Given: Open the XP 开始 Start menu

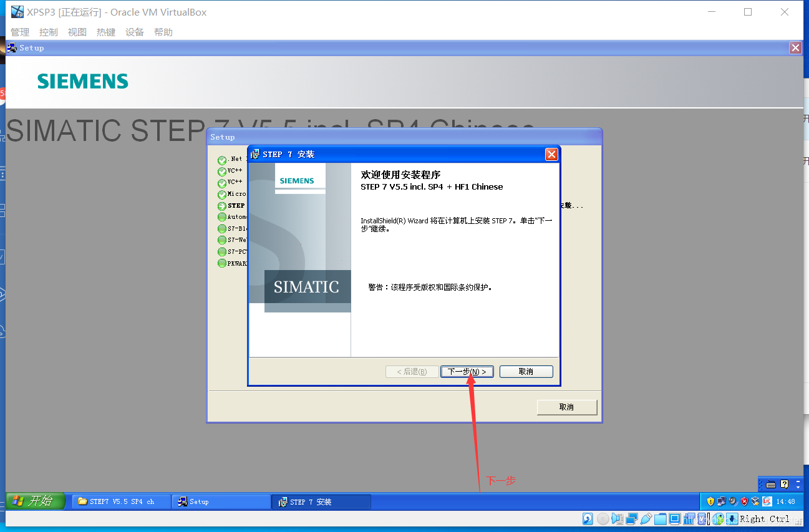Looking at the screenshot, I should pos(36,501).
